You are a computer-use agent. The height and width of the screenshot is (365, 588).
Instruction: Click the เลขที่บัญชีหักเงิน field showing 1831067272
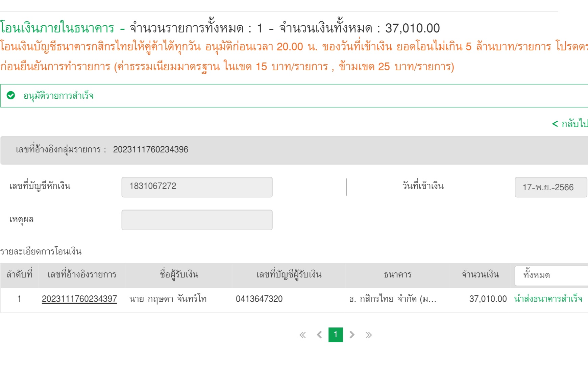point(197,187)
